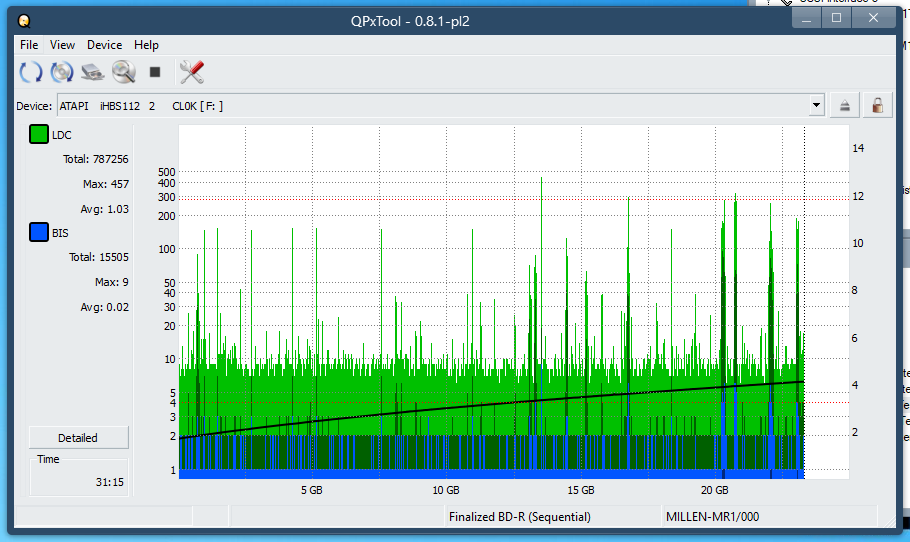
Task: Click the drive device icon in toolbar
Action: click(93, 72)
